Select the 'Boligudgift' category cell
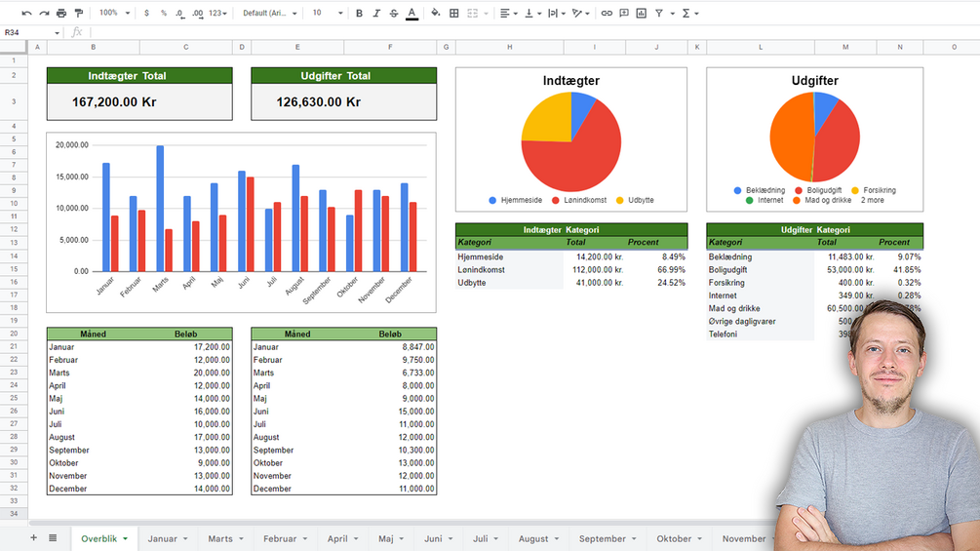 [x=760, y=270]
